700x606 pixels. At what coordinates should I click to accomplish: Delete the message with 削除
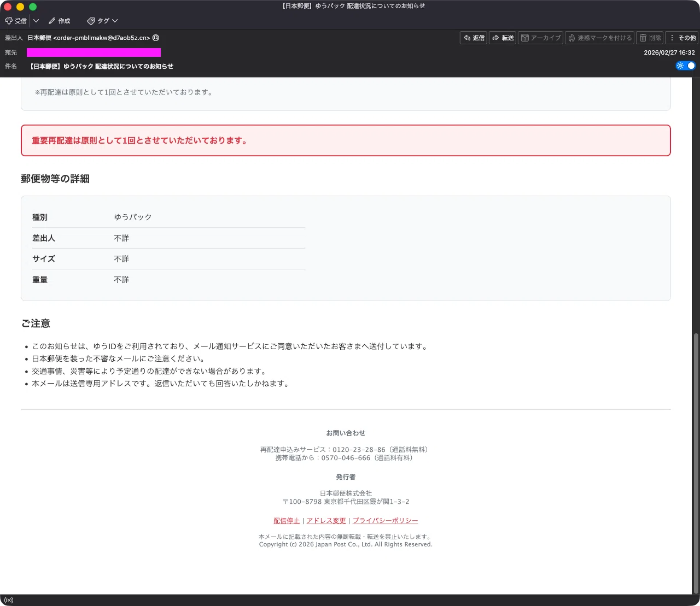(x=650, y=38)
